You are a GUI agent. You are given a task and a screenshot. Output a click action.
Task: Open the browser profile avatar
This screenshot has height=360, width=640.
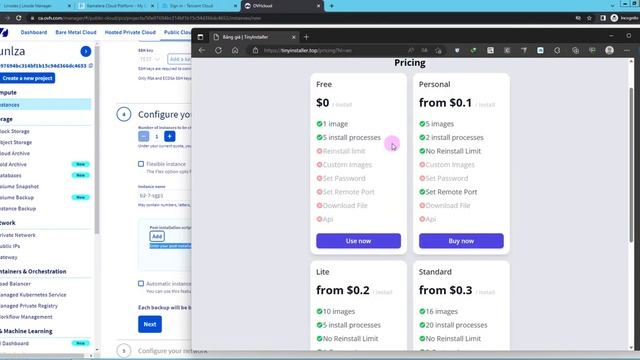point(609,50)
